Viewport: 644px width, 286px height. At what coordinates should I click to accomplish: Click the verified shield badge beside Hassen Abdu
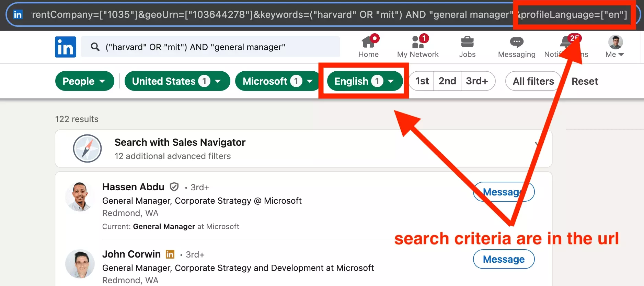[174, 187]
